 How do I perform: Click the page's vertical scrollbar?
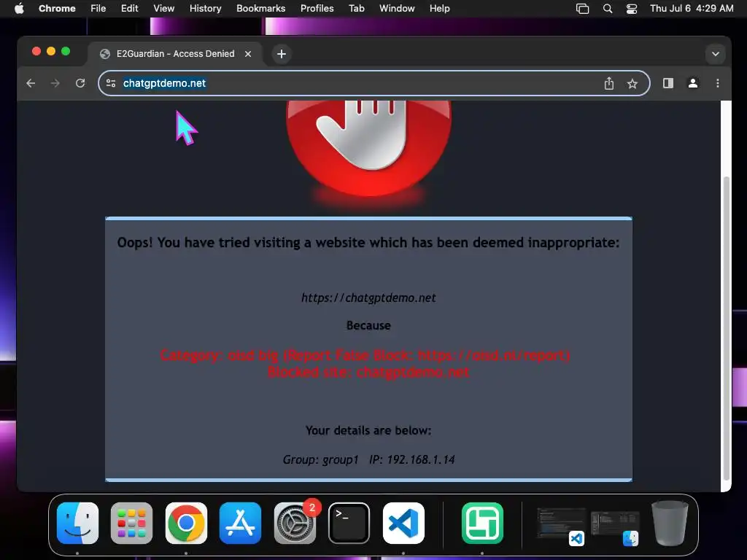(x=726, y=329)
